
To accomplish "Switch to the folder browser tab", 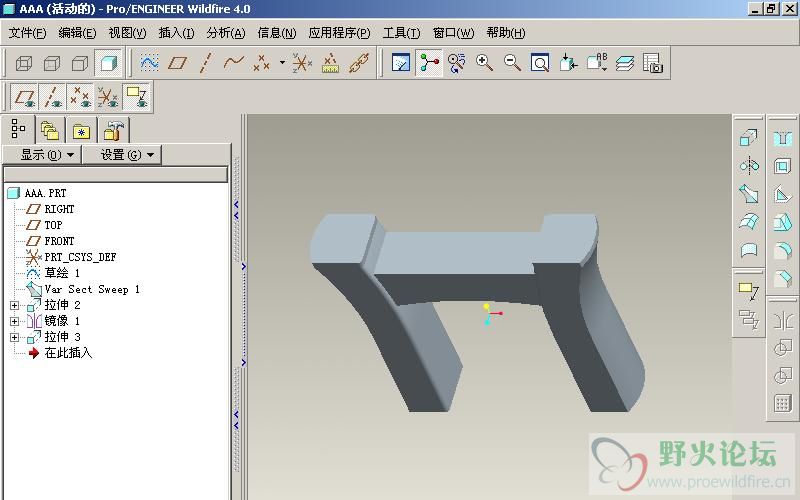I will point(50,131).
